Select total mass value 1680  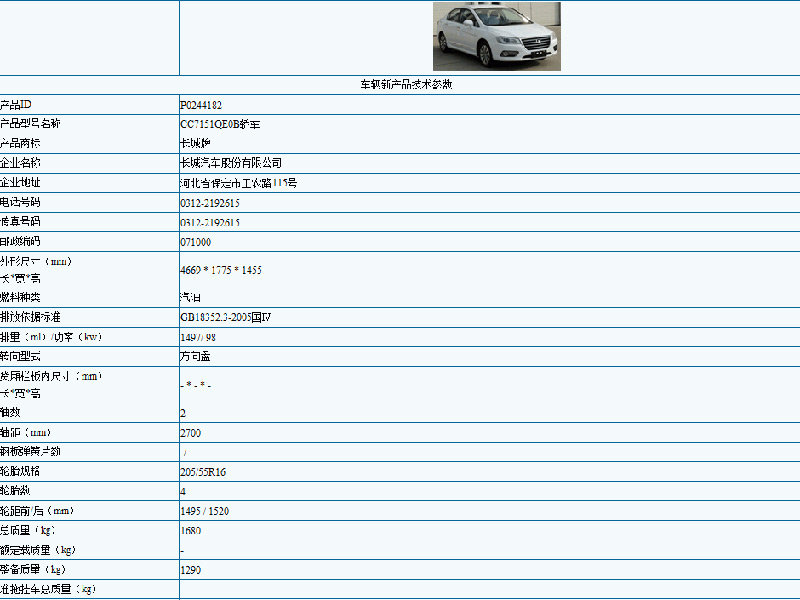190,531
